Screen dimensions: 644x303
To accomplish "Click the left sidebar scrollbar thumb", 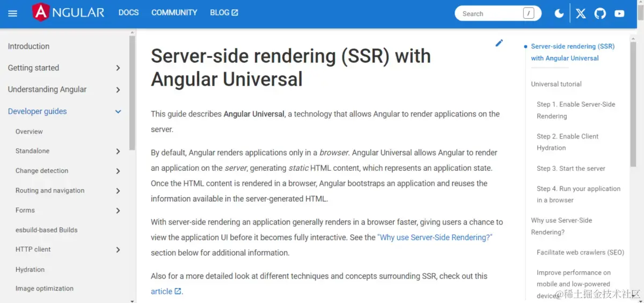I will pyautogui.click(x=132, y=92).
